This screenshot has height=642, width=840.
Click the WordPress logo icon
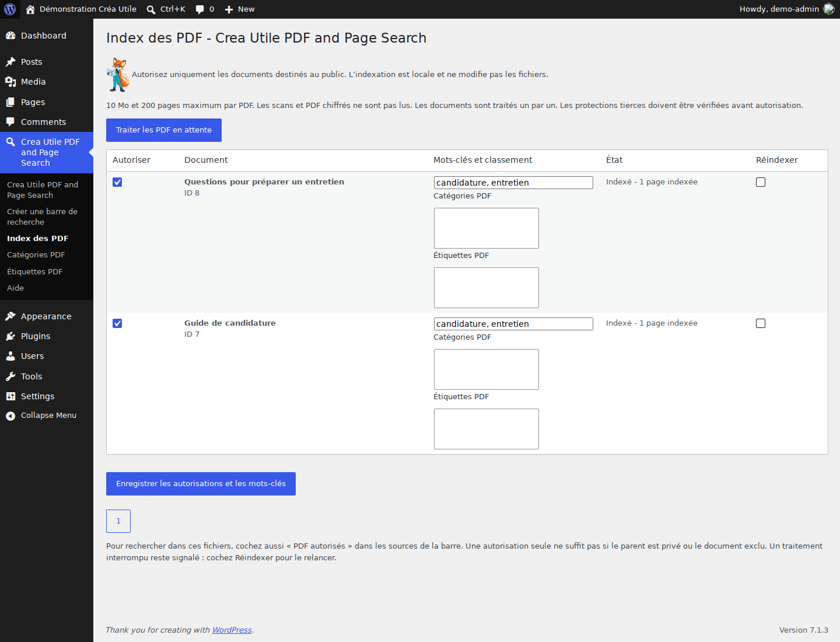click(x=10, y=9)
